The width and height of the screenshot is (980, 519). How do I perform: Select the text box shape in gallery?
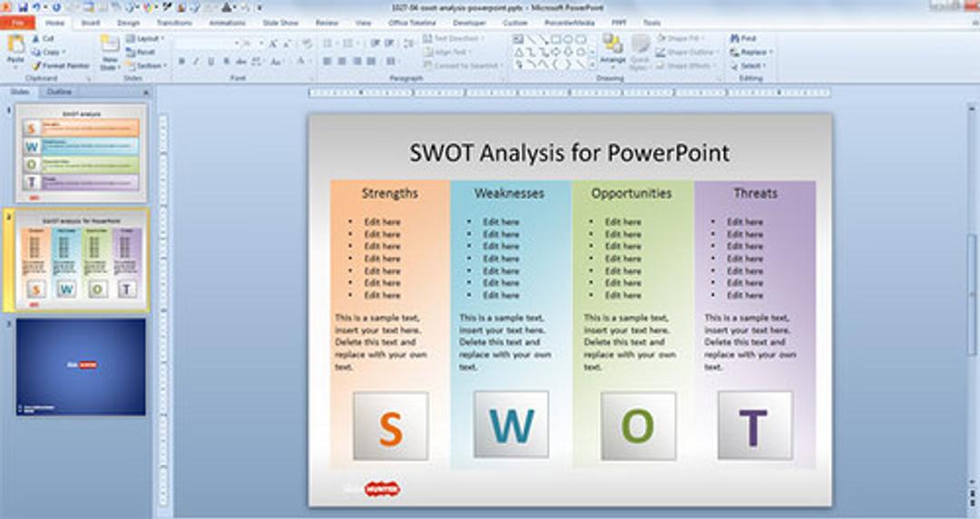[518, 39]
